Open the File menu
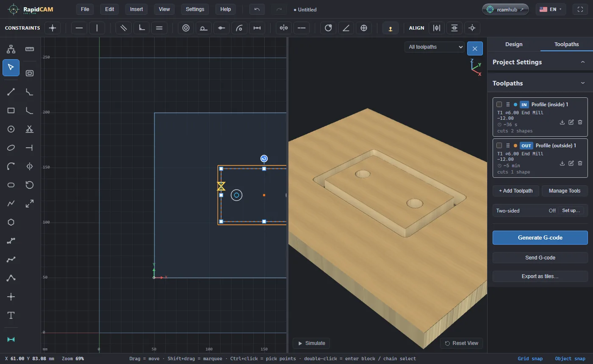 pos(85,9)
